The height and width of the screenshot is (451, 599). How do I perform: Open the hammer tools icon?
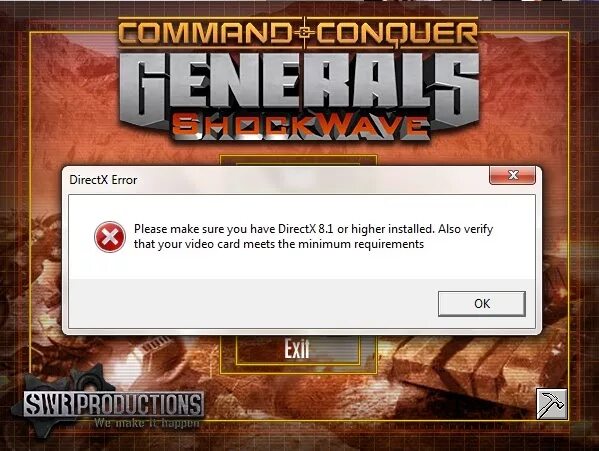point(551,404)
